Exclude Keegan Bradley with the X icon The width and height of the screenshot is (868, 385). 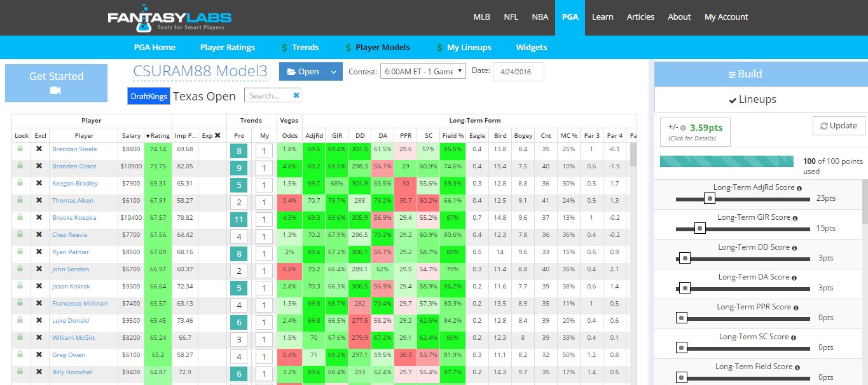coord(39,183)
